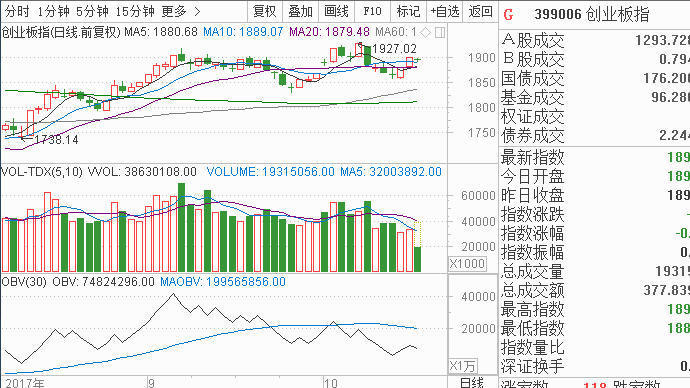This screenshot has height=388, width=690.
Task: Switch to the 5分钟 chart tab
Action: 92,11
